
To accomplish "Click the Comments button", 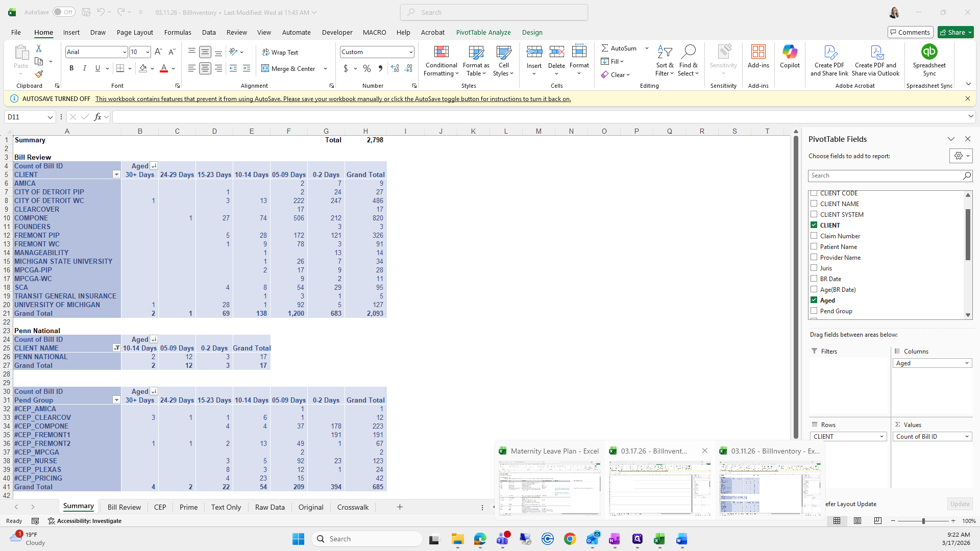I will click(x=910, y=32).
